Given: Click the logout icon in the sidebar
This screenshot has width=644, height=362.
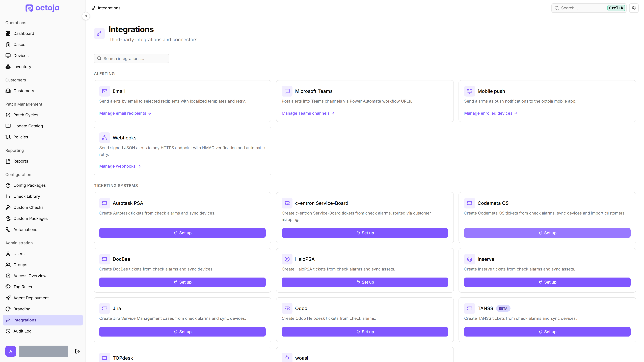Looking at the screenshot, I should click(77, 351).
